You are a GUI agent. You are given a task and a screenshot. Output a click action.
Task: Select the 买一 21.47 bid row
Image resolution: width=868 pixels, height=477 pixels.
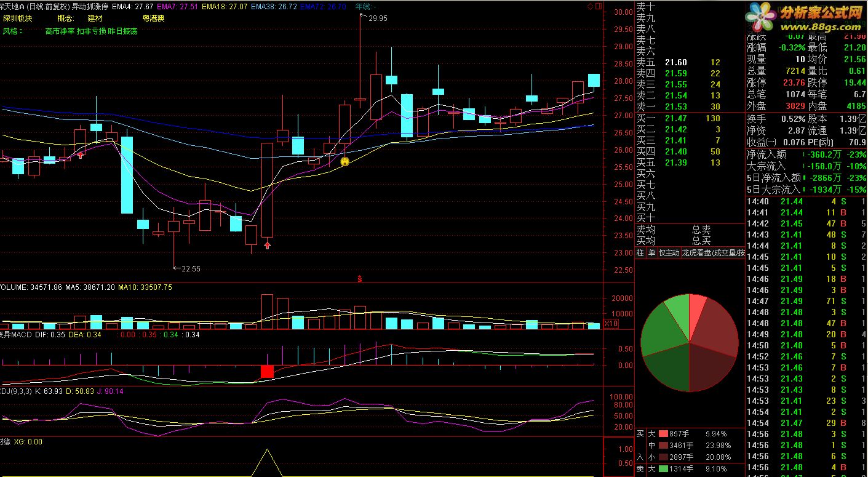click(690, 118)
